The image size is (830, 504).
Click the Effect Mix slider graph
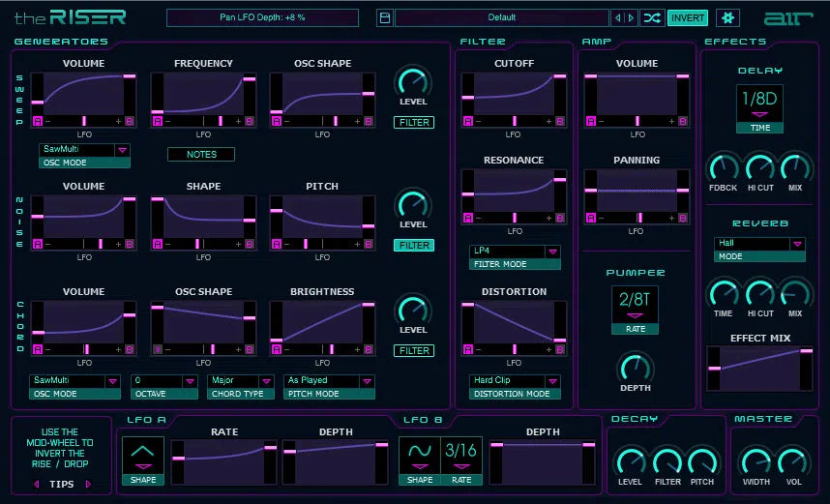pos(759,370)
